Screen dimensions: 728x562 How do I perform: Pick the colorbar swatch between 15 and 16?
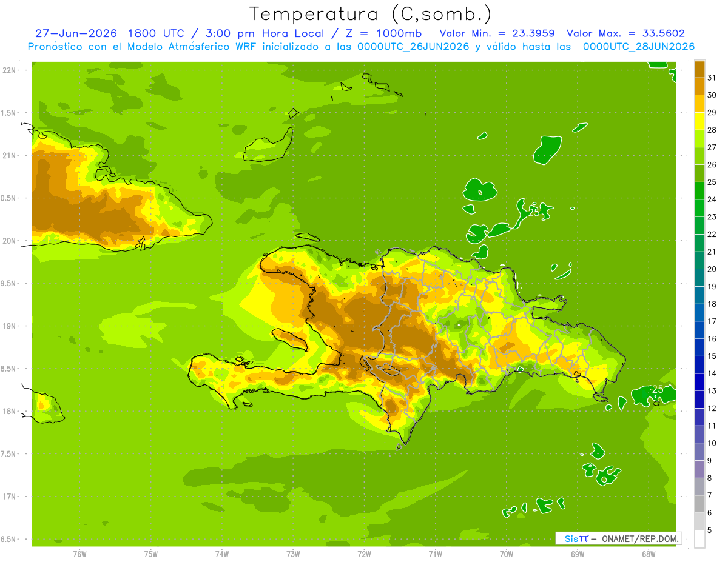[699, 347]
